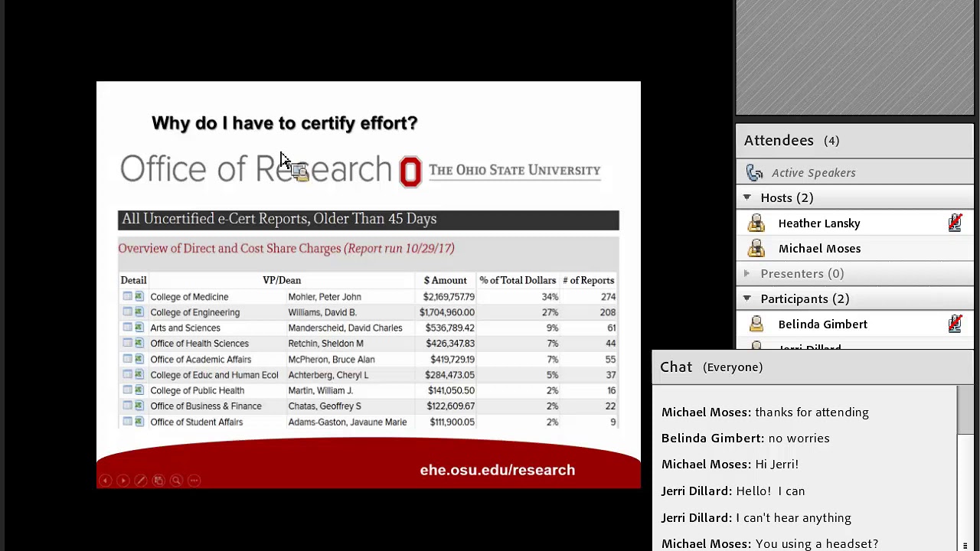Click the video pod area above Attendees

(x=854, y=58)
